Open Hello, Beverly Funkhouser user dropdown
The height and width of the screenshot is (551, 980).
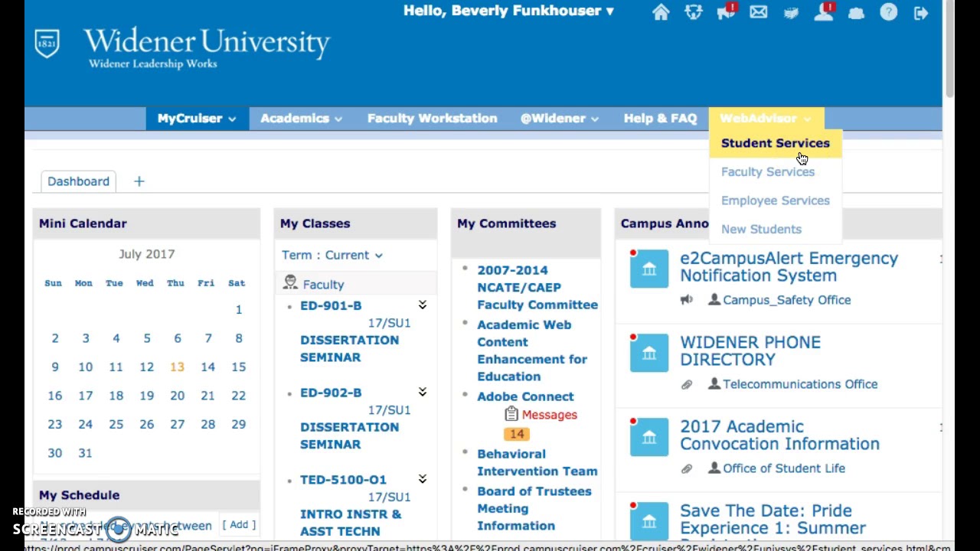(508, 11)
